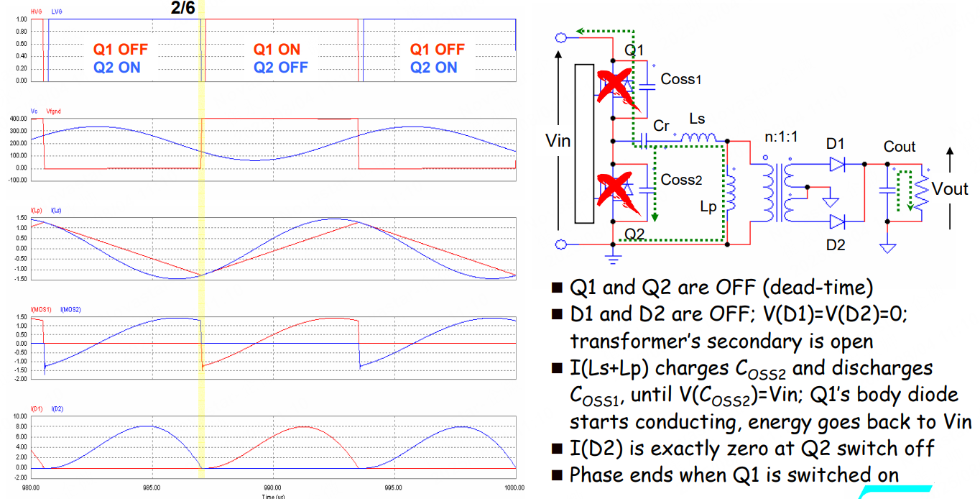This screenshot has height=499, width=980.
Task: Select the Vc legend label in the second plot
Action: [34, 111]
